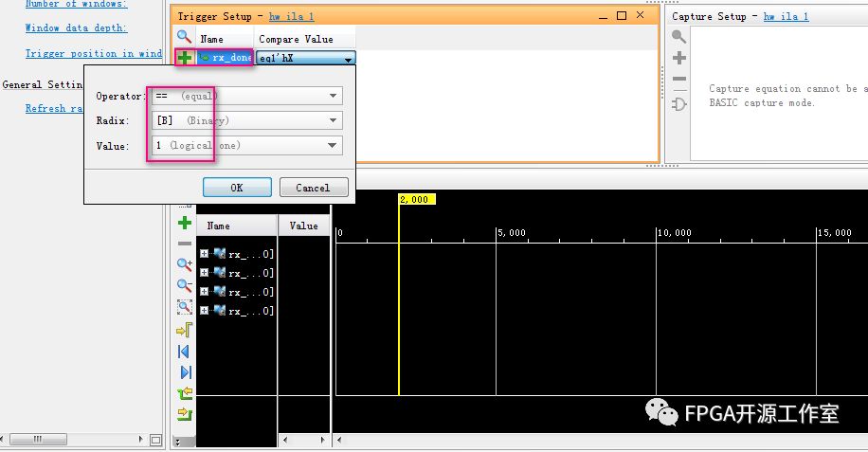Expand the first rx_ signal in waveform
This screenshot has height=452, width=868.
coord(205,254)
